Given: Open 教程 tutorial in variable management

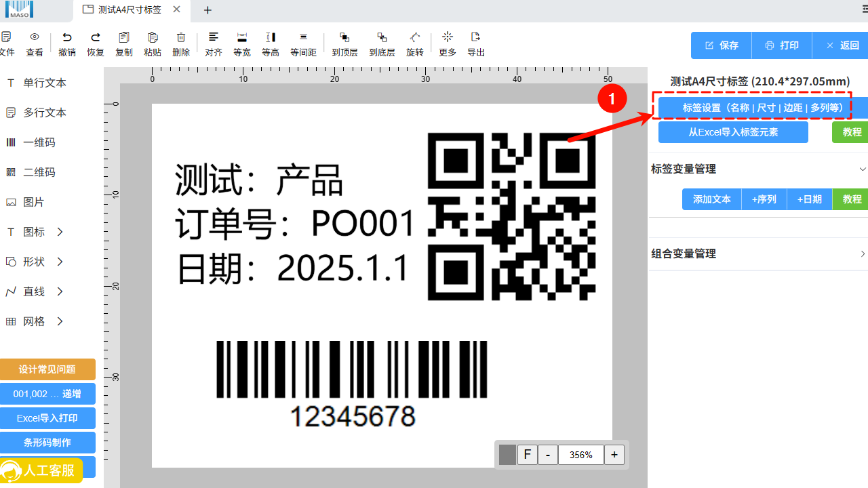Looking at the screenshot, I should point(851,199).
